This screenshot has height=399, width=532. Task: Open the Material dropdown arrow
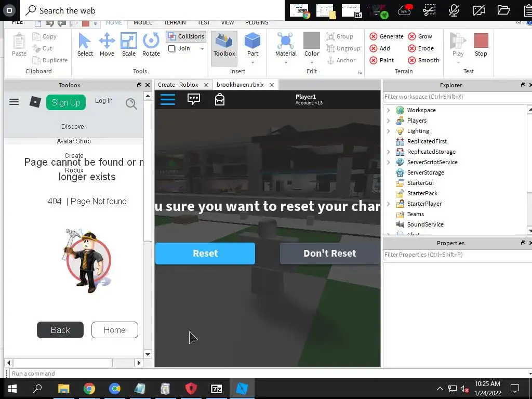(x=286, y=62)
